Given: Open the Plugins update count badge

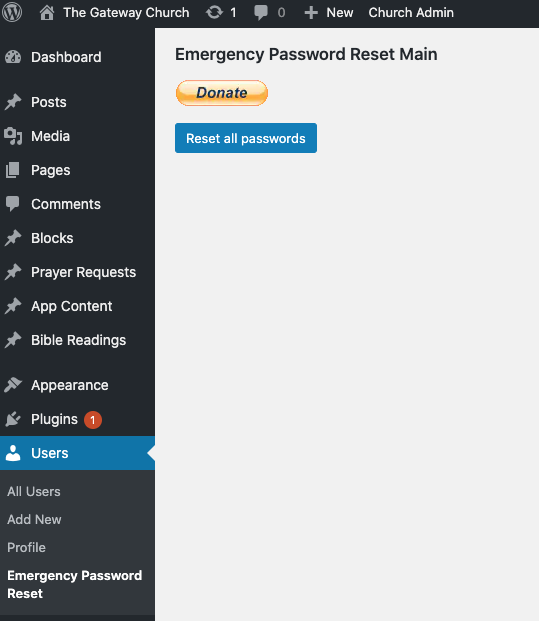Looking at the screenshot, I should point(93,420).
